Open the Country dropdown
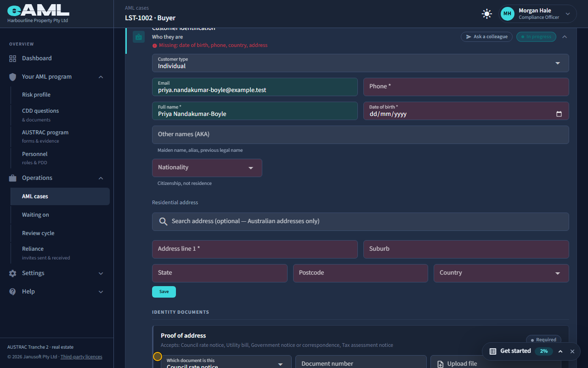 [x=501, y=273]
